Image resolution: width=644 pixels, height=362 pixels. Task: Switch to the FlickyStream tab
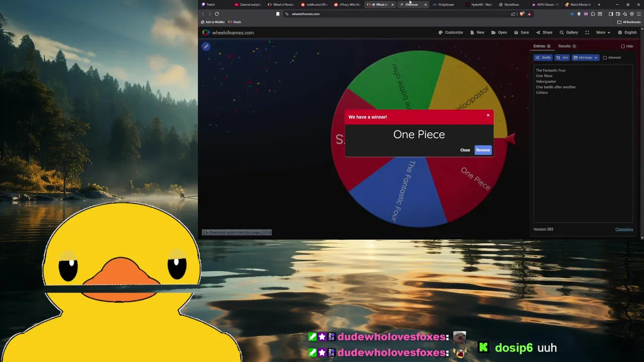pos(445,5)
